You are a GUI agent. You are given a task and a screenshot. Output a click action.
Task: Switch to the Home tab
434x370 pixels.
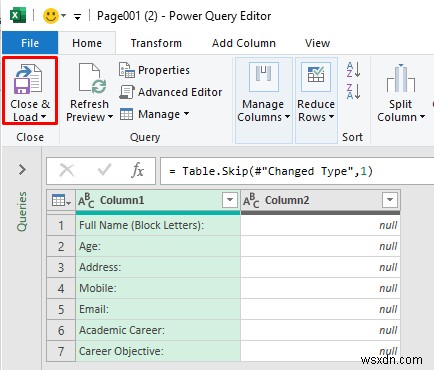pos(87,43)
